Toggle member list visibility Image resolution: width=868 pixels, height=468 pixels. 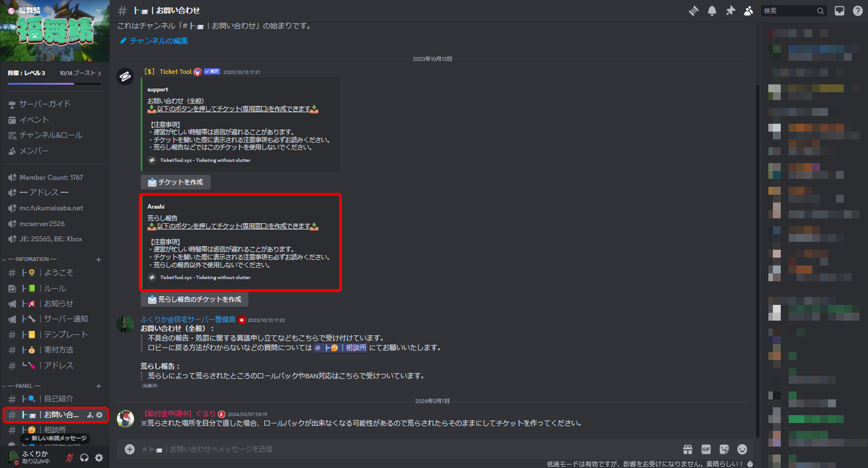pyautogui.click(x=748, y=11)
